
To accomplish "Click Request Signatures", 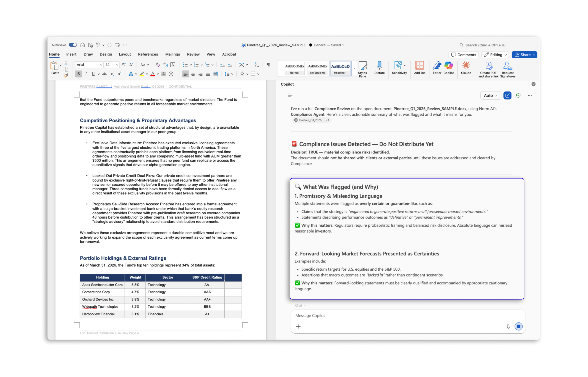I will [x=508, y=69].
